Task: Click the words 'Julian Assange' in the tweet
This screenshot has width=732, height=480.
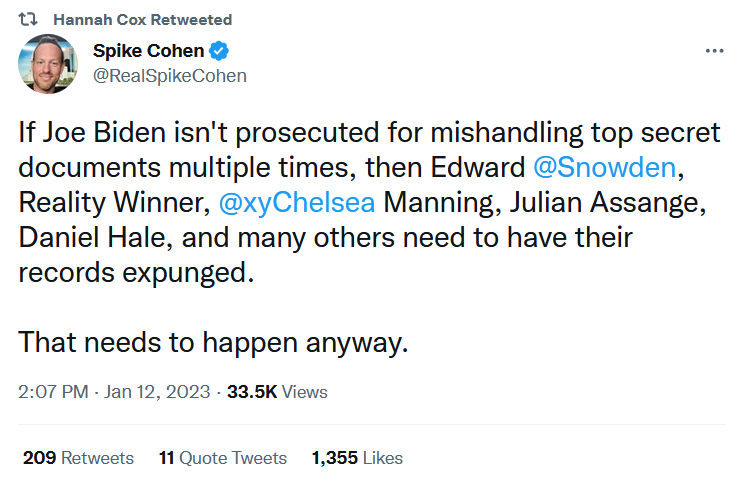Action: point(605,202)
